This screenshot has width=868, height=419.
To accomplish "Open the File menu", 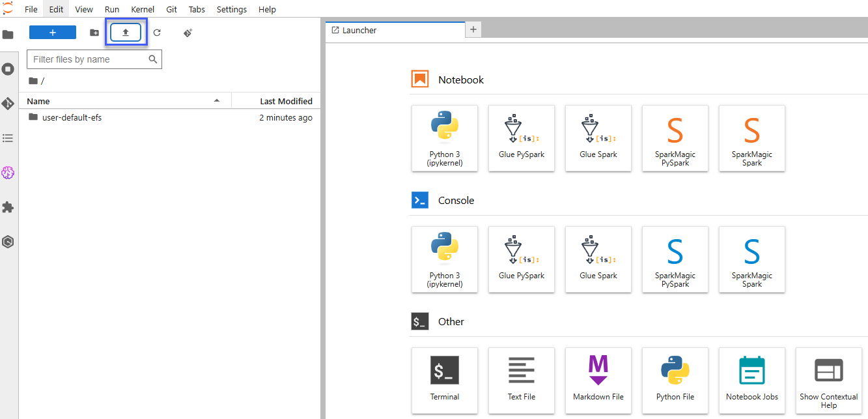I will tap(31, 9).
